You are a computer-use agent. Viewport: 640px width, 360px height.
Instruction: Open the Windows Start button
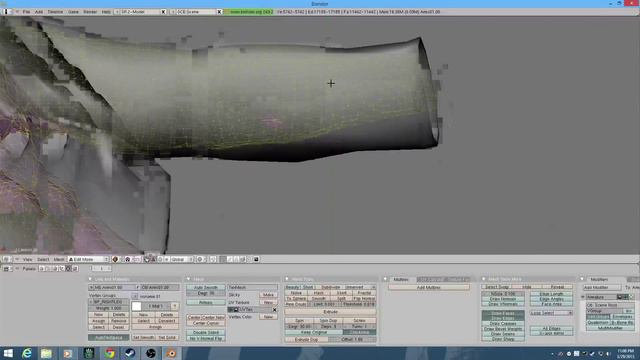(x=8, y=353)
